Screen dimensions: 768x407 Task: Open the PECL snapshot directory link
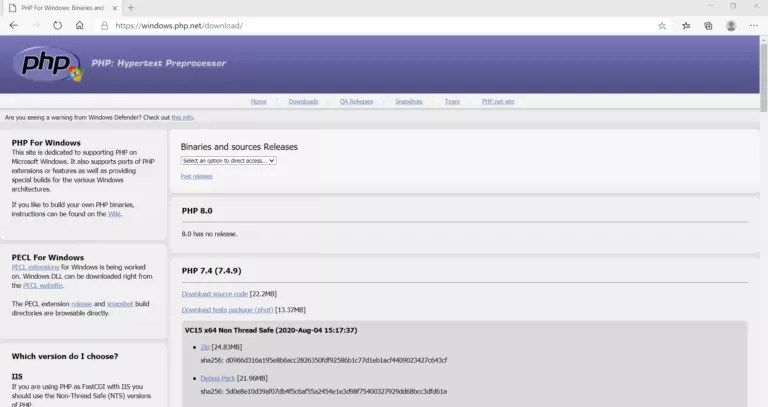pos(120,304)
